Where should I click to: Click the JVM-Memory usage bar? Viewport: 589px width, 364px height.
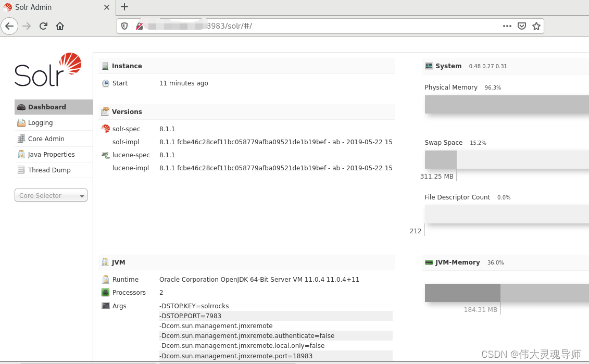(x=507, y=293)
